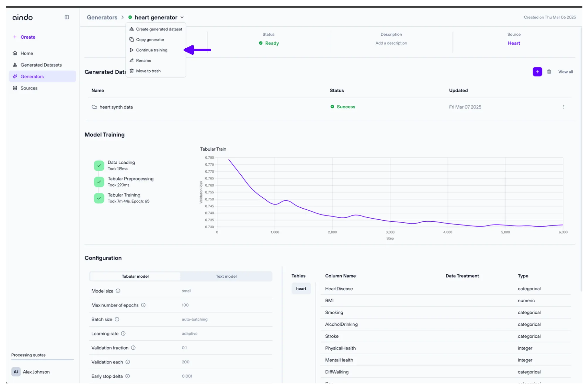Open Generated Datasets in sidebar

coord(41,65)
